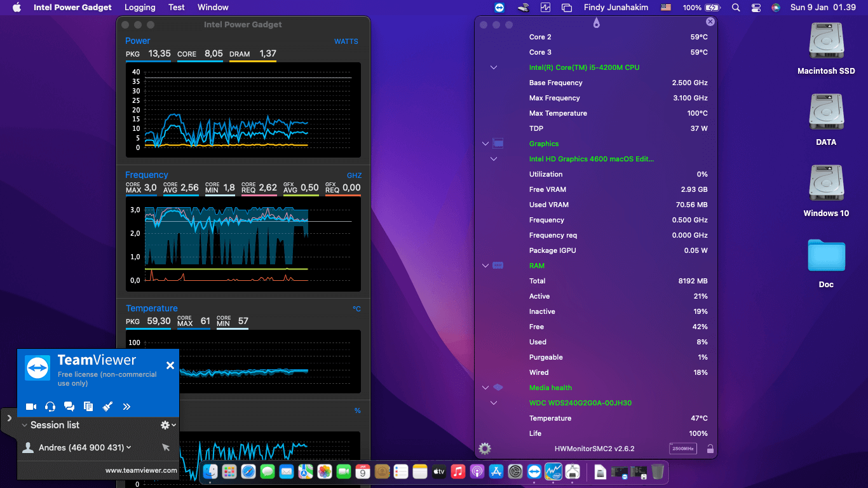Open FaceTime from the Dock
The width and height of the screenshot is (868, 488).
[x=344, y=471]
